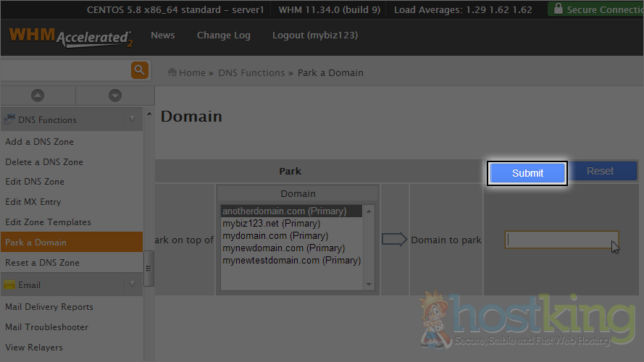644x362 pixels.
Task: Collapse the DNS Functions section chevron
Action: (132, 119)
